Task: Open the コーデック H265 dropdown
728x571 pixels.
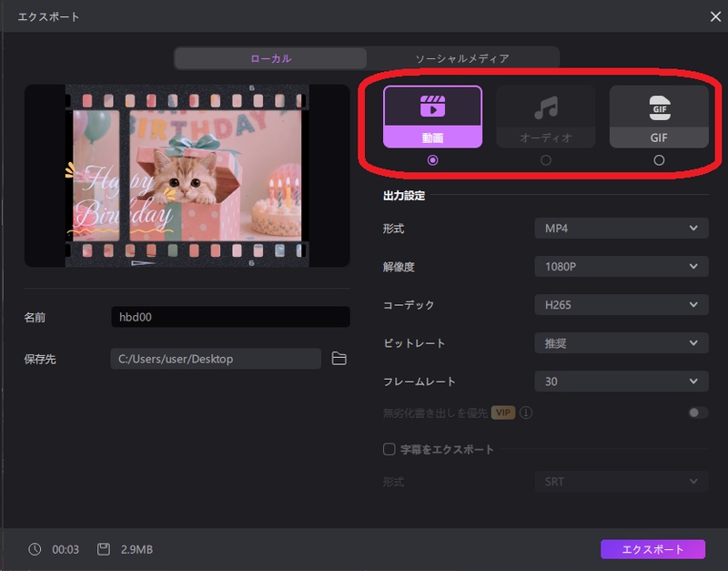Action: tap(622, 305)
